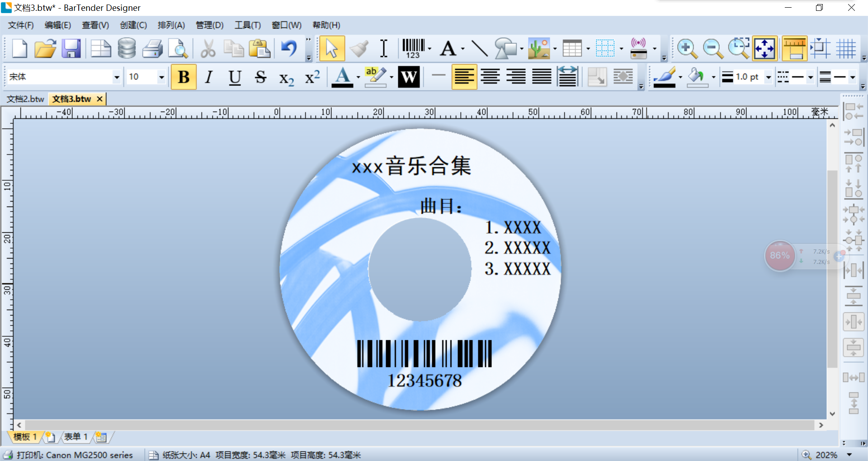Click center text alignment button
Image resolution: width=868 pixels, height=461 pixels.
click(490, 77)
